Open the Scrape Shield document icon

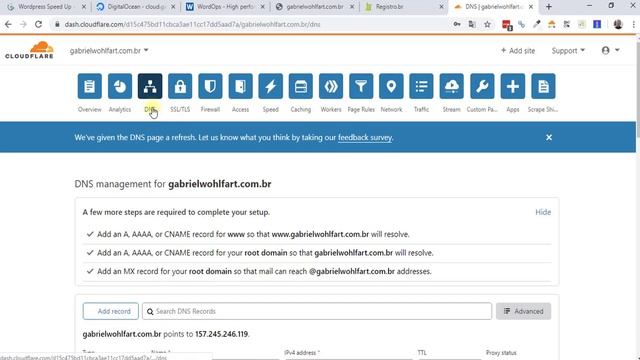click(x=543, y=86)
